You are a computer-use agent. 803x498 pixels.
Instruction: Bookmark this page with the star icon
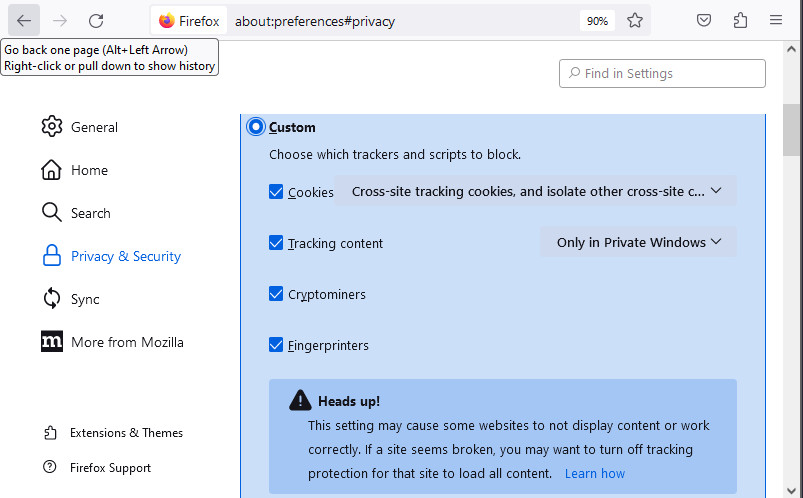tap(635, 20)
